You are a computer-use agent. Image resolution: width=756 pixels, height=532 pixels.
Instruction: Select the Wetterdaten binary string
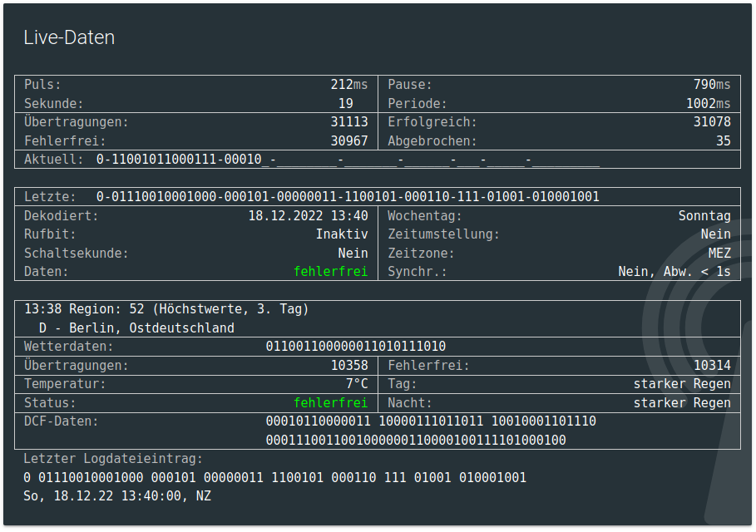click(x=355, y=347)
